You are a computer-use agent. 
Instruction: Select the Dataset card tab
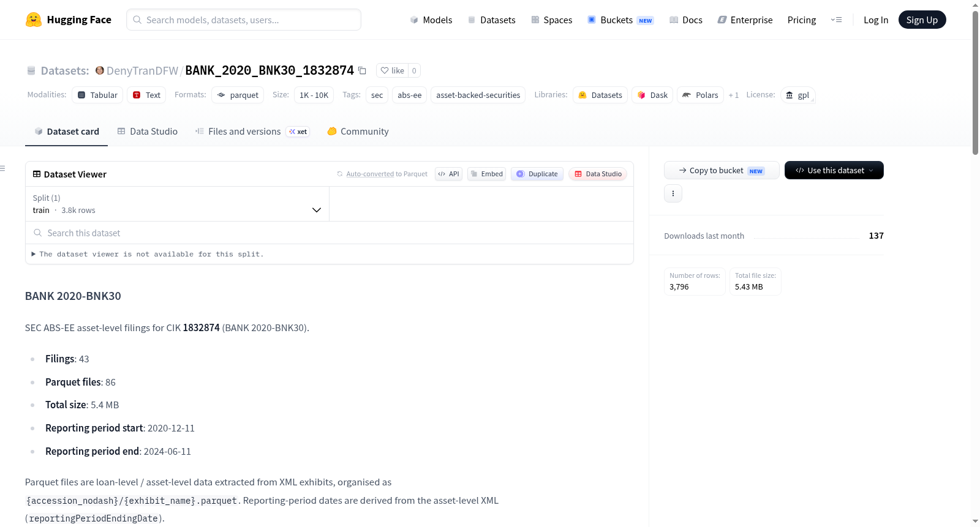(66, 131)
